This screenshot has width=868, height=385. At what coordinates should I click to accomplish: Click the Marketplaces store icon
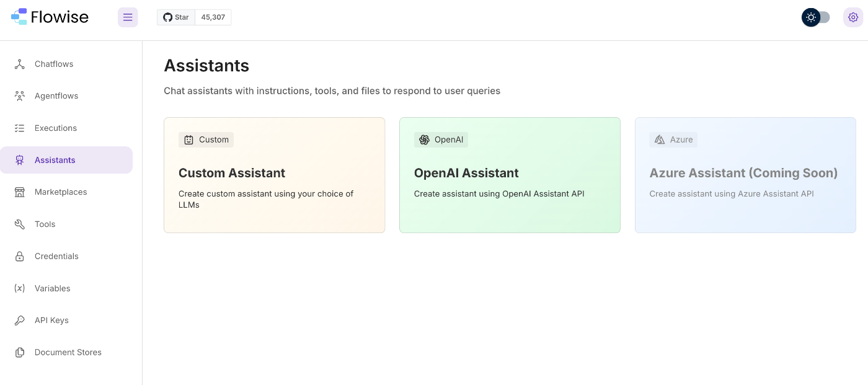point(20,192)
